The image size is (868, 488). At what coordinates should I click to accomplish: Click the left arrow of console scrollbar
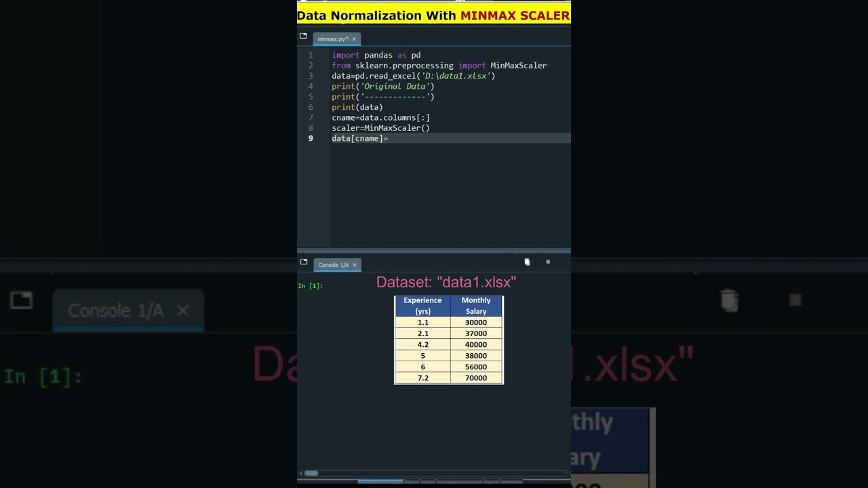click(300, 473)
